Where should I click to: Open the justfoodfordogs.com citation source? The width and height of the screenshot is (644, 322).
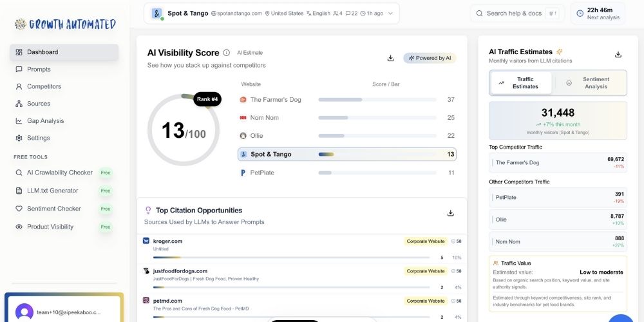point(180,271)
